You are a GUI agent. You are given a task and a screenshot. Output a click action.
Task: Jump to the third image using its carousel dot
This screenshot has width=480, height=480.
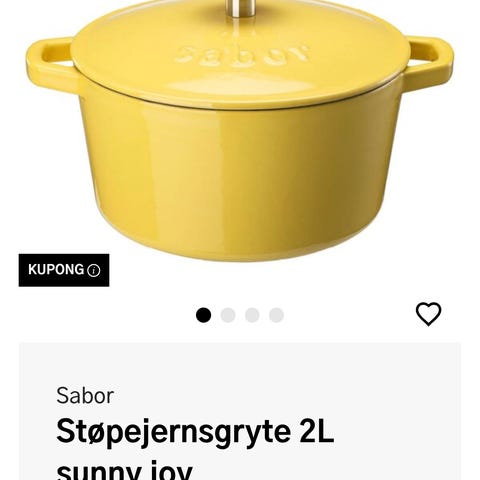click(x=252, y=315)
